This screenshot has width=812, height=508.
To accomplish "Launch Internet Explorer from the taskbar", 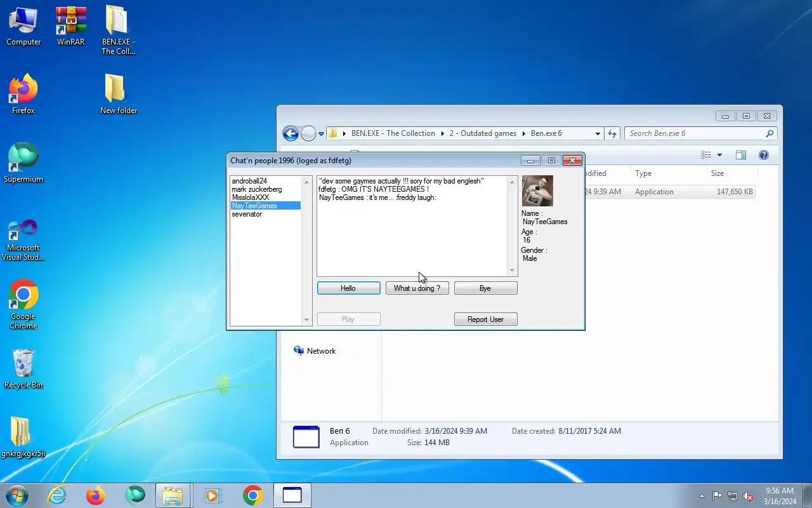I will (x=57, y=495).
